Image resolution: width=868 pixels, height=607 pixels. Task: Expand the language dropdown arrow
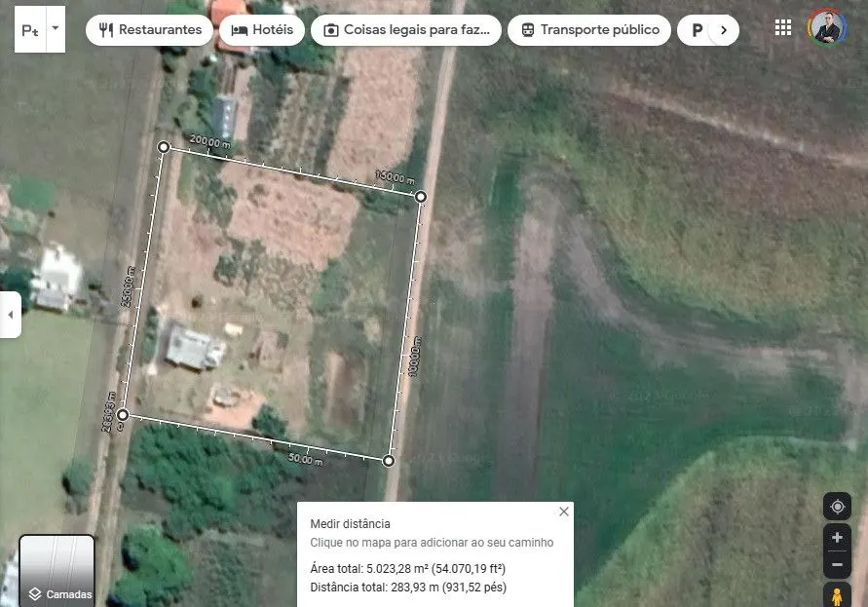click(x=56, y=27)
